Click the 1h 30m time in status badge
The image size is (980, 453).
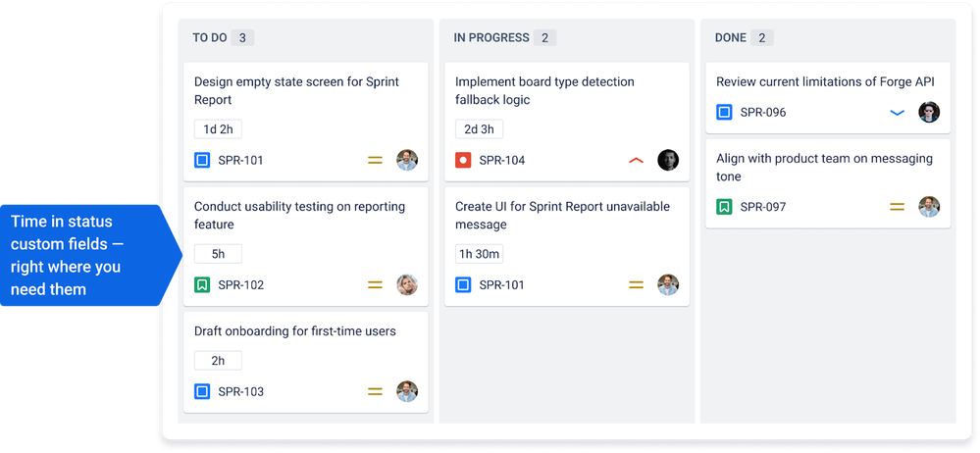click(x=479, y=254)
